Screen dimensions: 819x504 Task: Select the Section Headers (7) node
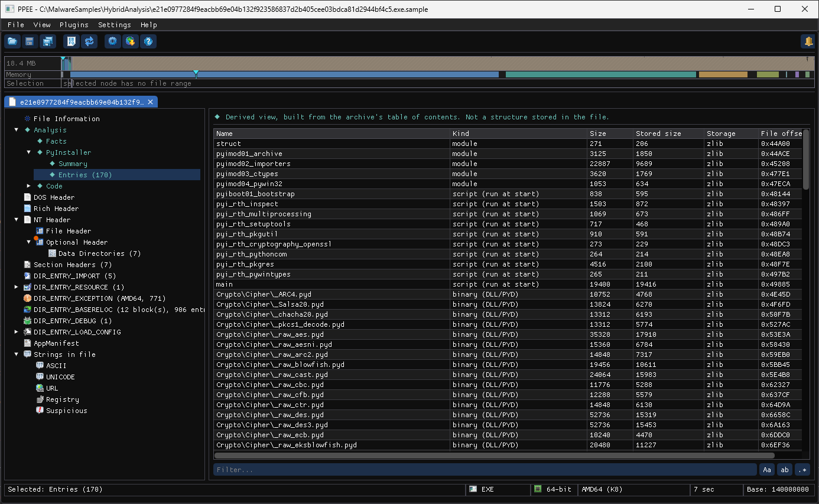coord(73,265)
